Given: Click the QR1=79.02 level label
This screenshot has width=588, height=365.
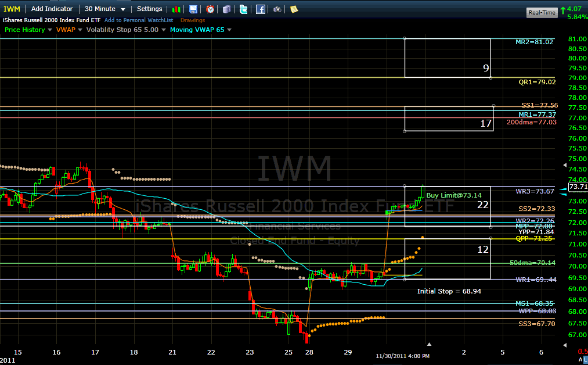Looking at the screenshot, I should point(537,82).
